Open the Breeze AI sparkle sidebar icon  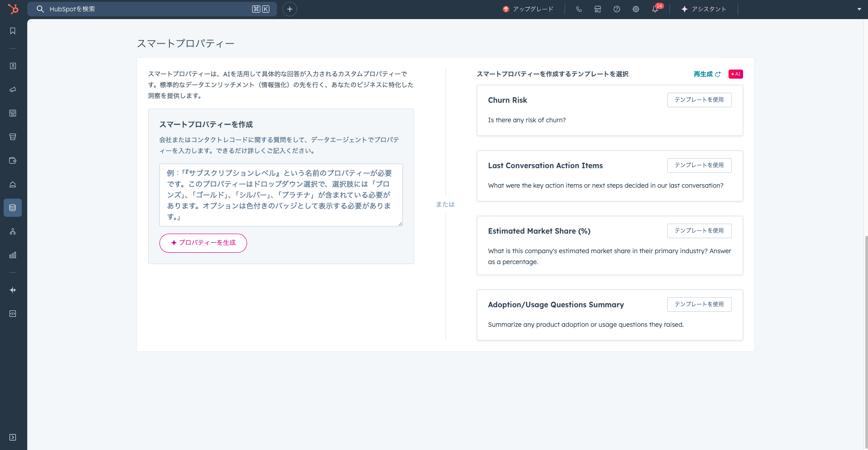tap(13, 290)
